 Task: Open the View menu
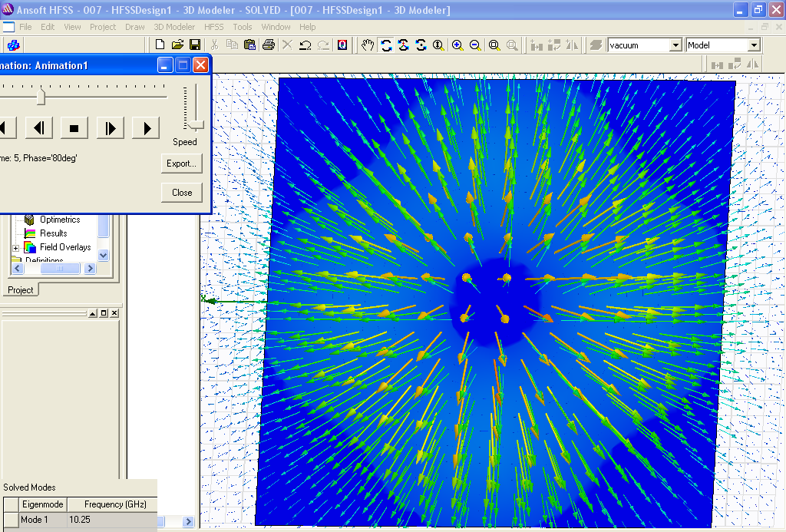coord(72,27)
